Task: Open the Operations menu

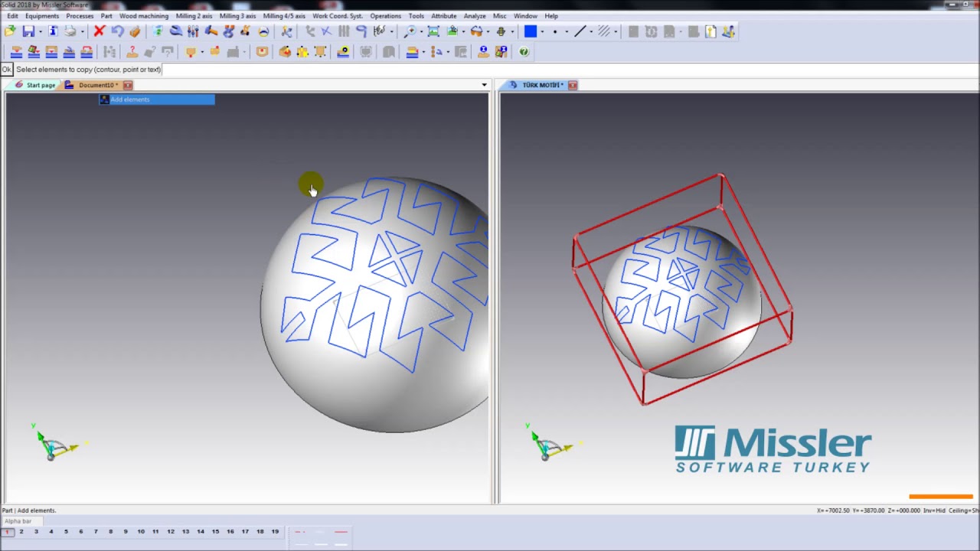Action: [385, 15]
